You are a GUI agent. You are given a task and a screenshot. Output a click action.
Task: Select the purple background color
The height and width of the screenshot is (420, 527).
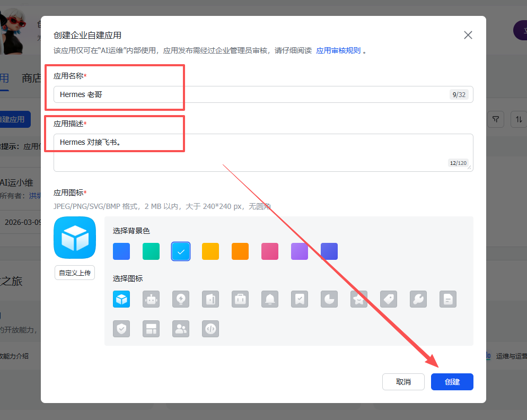[x=300, y=251]
